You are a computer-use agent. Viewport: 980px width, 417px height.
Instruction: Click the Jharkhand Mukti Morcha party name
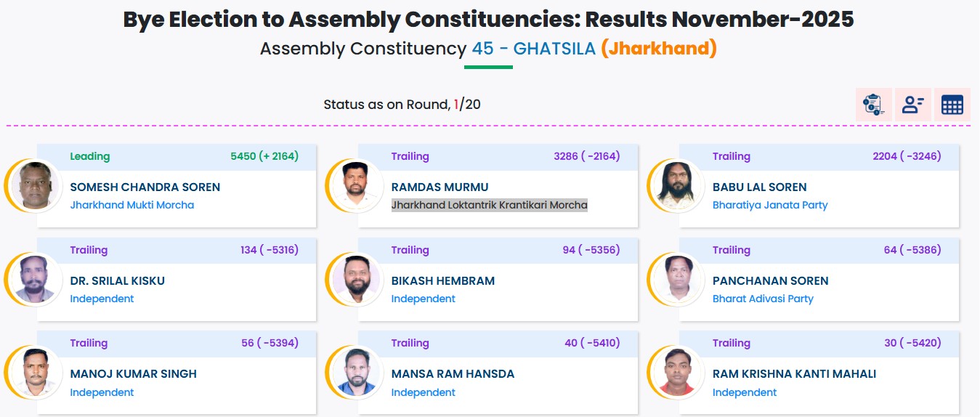tap(132, 205)
